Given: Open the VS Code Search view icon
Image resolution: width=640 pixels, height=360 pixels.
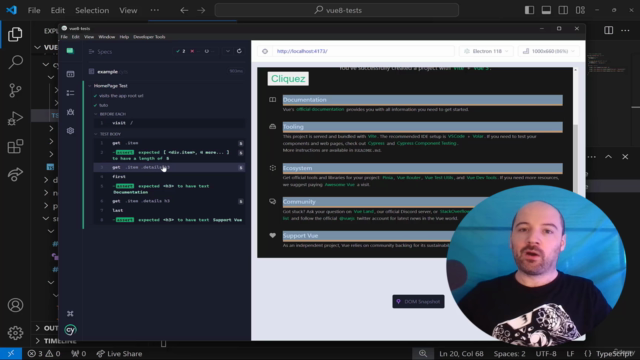Looking at the screenshot, I should [x=15, y=62].
